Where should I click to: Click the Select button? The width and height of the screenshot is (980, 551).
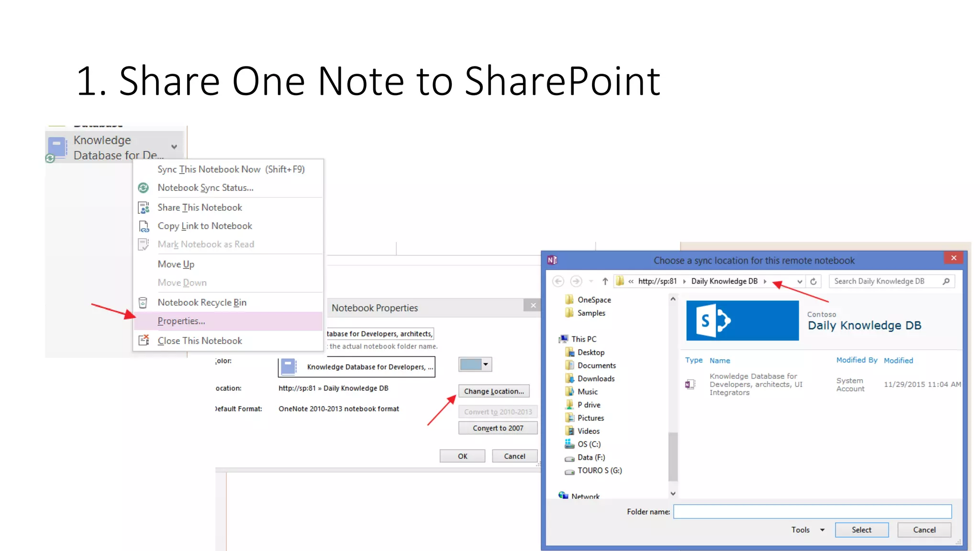[861, 530]
